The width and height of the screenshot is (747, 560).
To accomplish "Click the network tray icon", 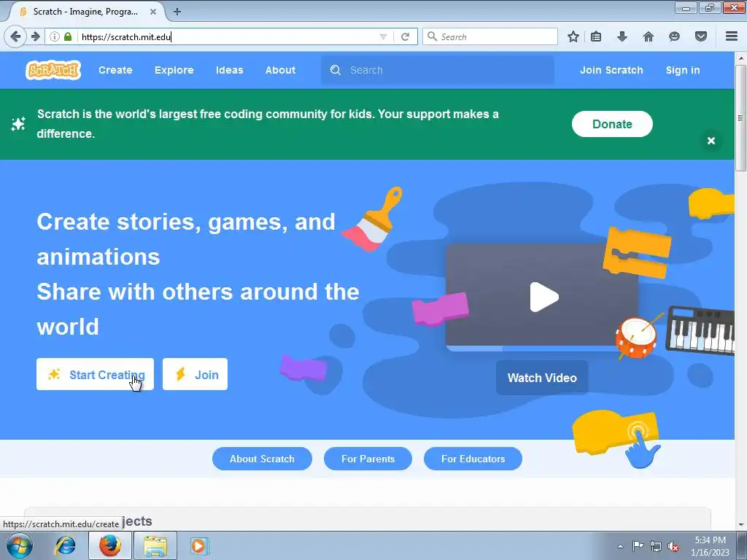I will [656, 546].
